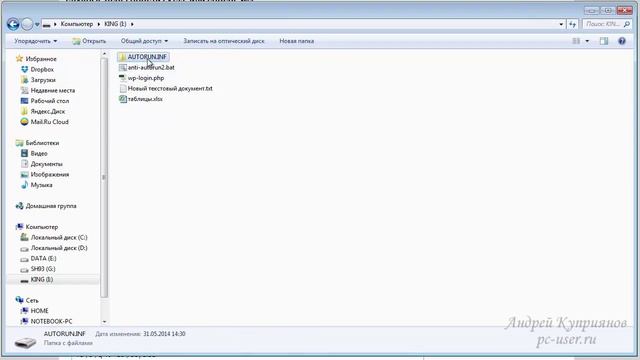Screen dimensions: 640x360
Task: Click the Открыть toolbar button
Action: click(89, 41)
